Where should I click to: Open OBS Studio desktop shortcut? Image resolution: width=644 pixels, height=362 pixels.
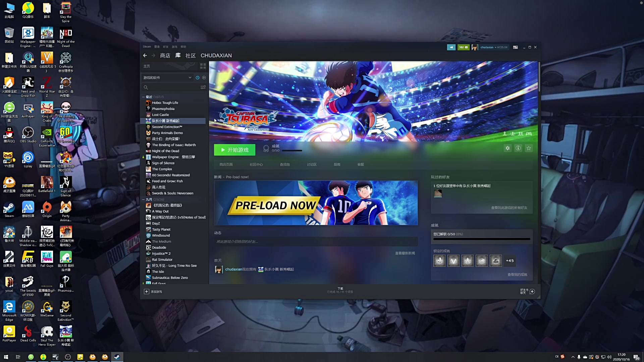coord(28,135)
